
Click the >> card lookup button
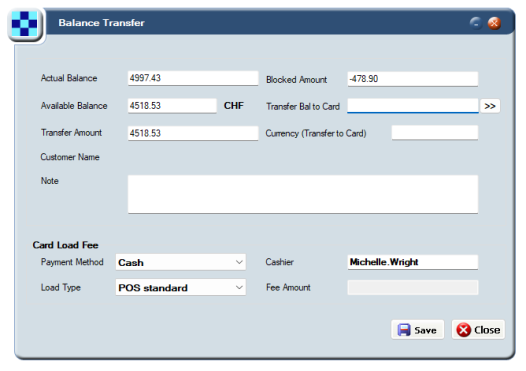(x=490, y=106)
